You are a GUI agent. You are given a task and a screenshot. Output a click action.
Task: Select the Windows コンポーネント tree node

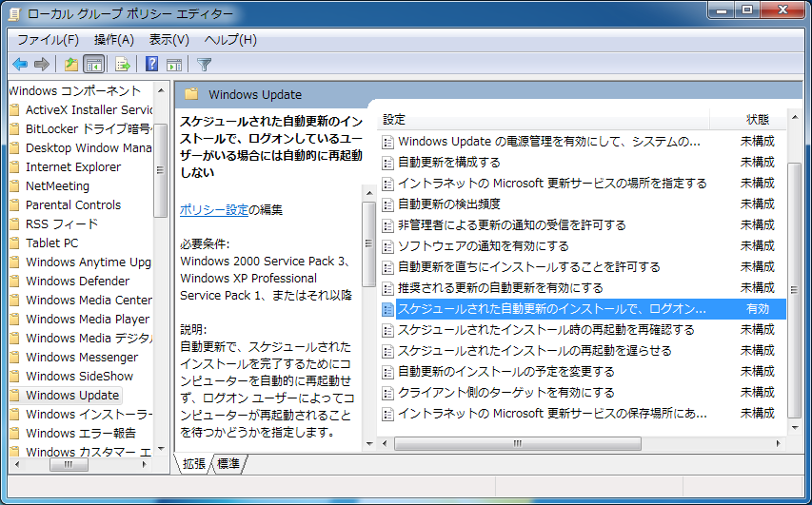[74, 91]
